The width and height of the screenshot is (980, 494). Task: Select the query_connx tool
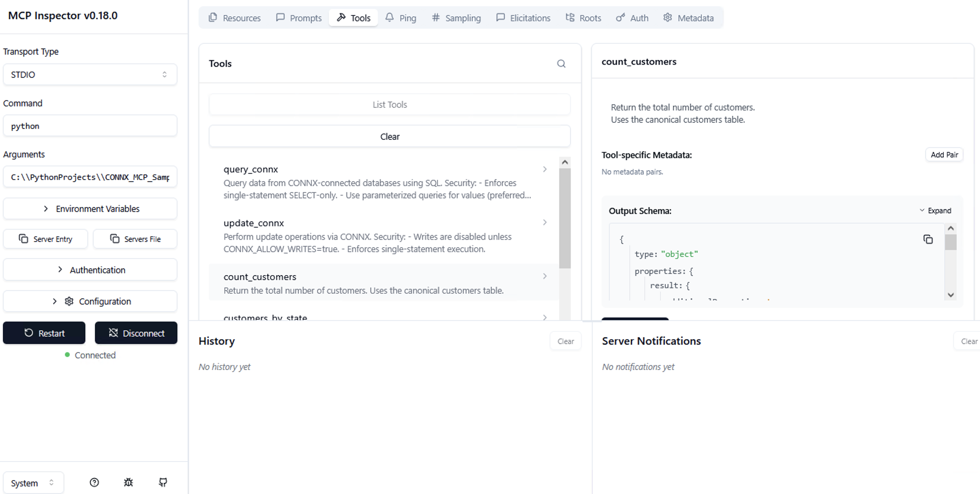tap(384, 182)
